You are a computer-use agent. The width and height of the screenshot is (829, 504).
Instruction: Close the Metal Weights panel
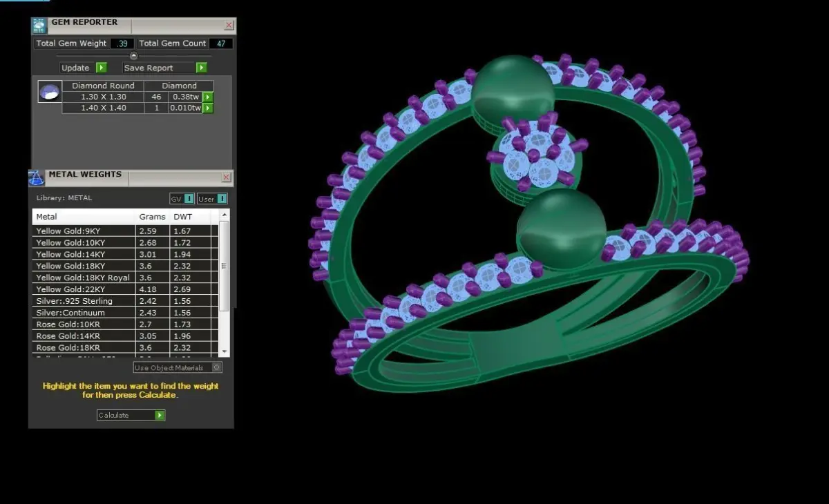click(x=226, y=178)
